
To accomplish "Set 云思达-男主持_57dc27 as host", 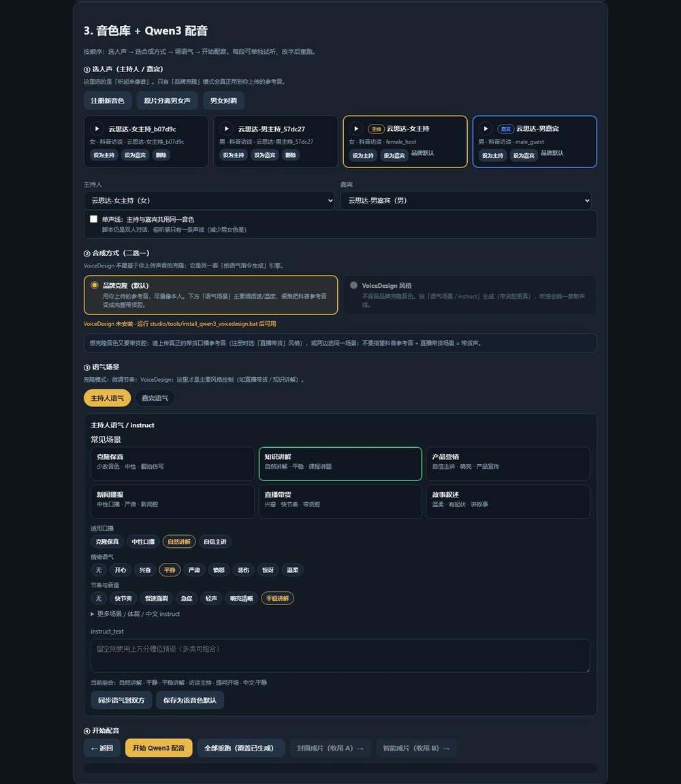I will pos(233,155).
